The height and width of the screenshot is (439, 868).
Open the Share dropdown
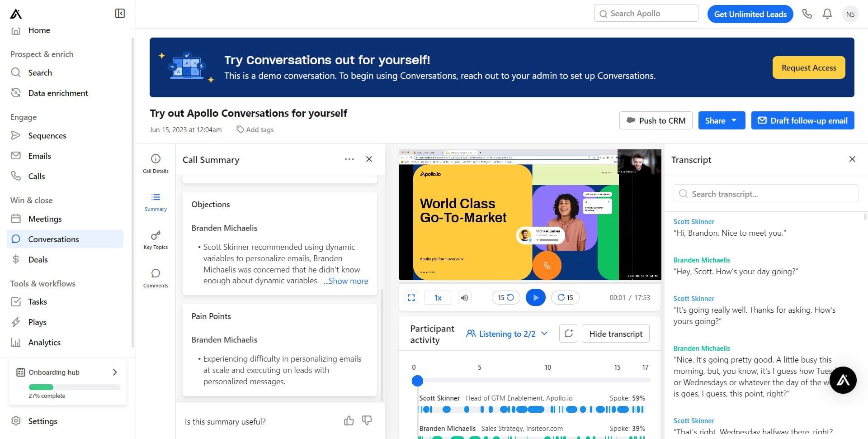[722, 121]
